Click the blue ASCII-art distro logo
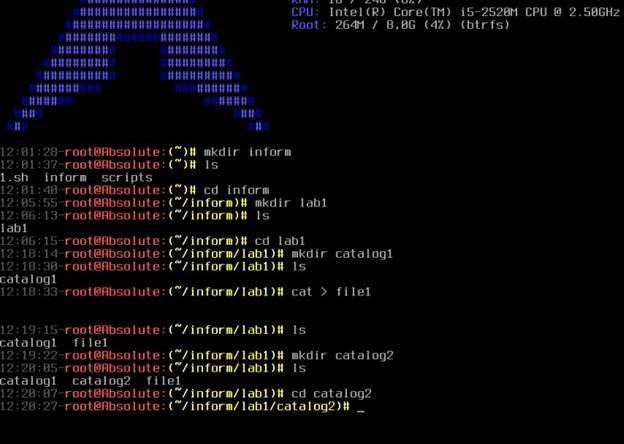The image size is (624, 444). coord(138,66)
